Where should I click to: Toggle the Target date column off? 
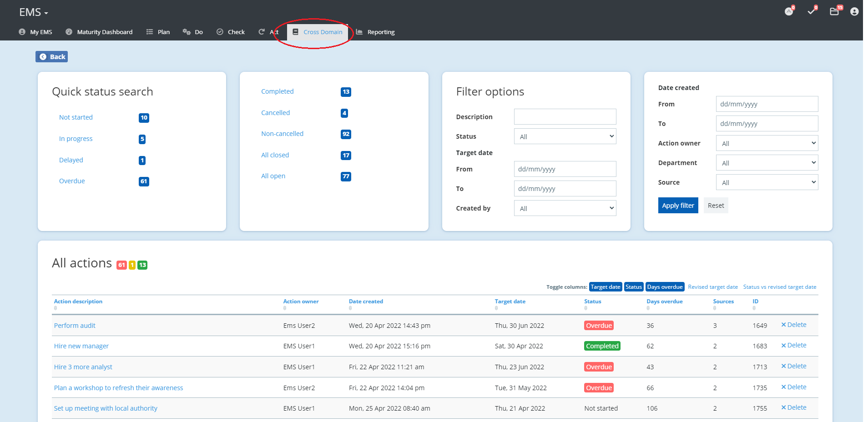(605, 287)
